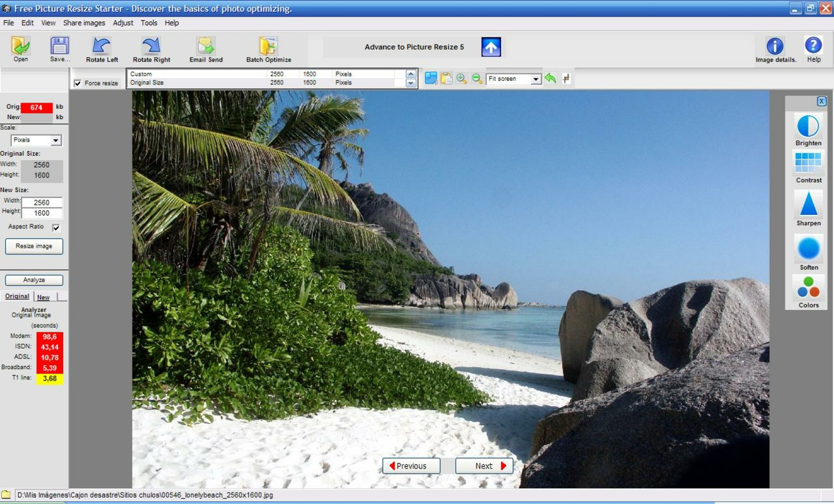Open the Colors adjustment
The image size is (834, 504).
[808, 287]
